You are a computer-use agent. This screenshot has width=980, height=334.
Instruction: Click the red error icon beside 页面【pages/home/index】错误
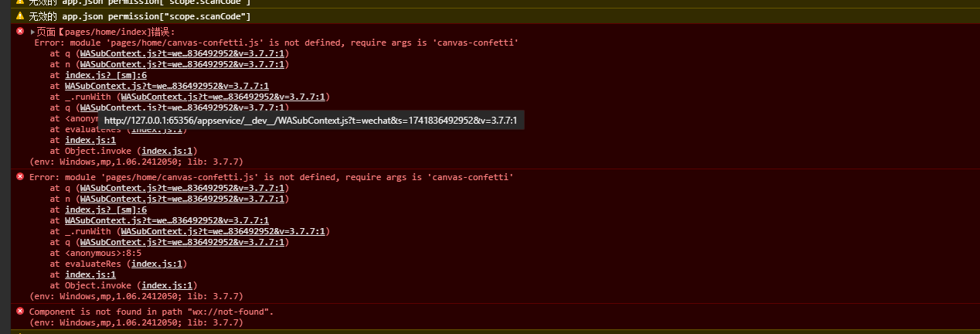(x=20, y=32)
